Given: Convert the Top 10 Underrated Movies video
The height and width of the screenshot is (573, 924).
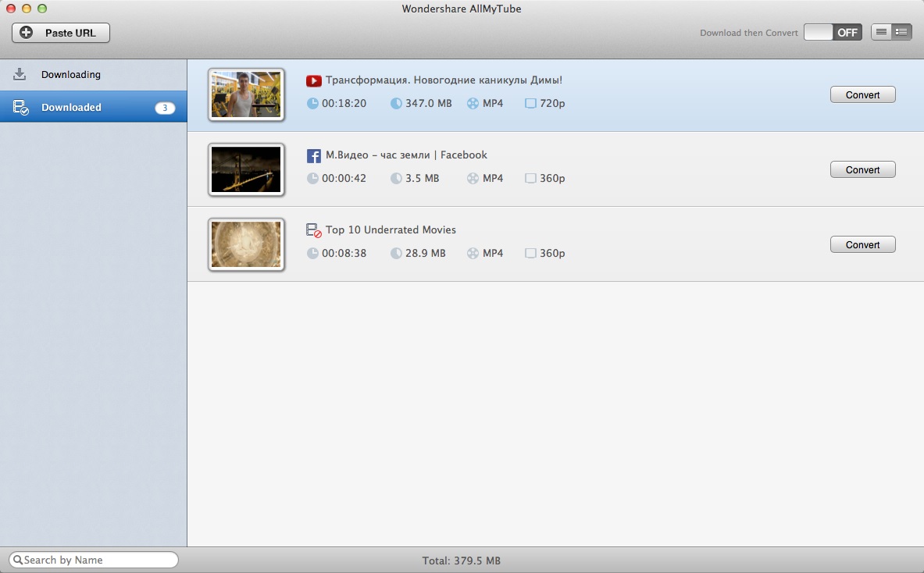Looking at the screenshot, I should click(863, 244).
